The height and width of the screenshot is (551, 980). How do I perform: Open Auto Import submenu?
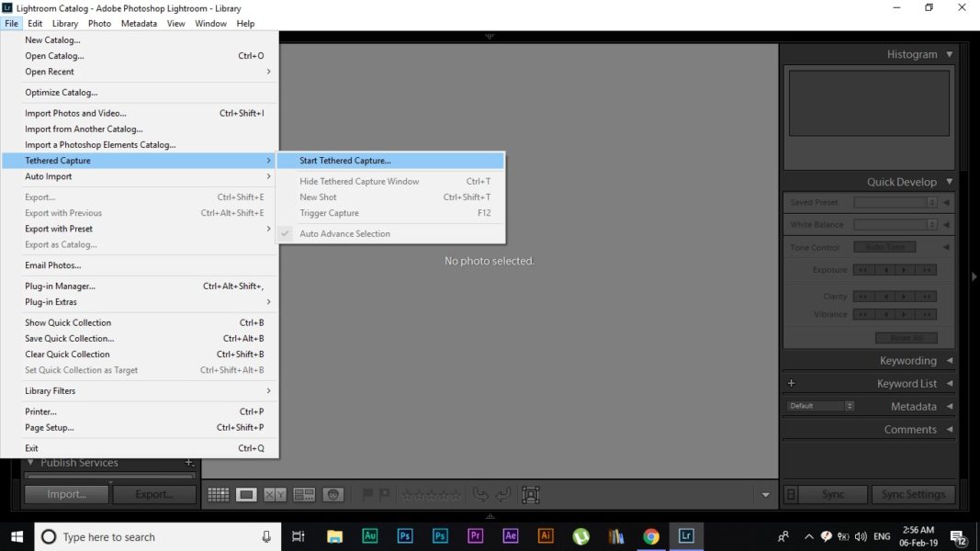pos(140,176)
